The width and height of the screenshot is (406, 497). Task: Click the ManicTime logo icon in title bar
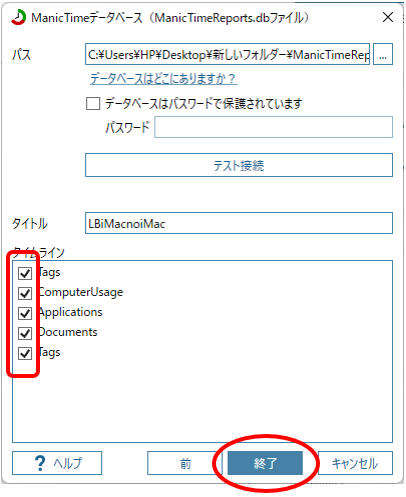19,17
